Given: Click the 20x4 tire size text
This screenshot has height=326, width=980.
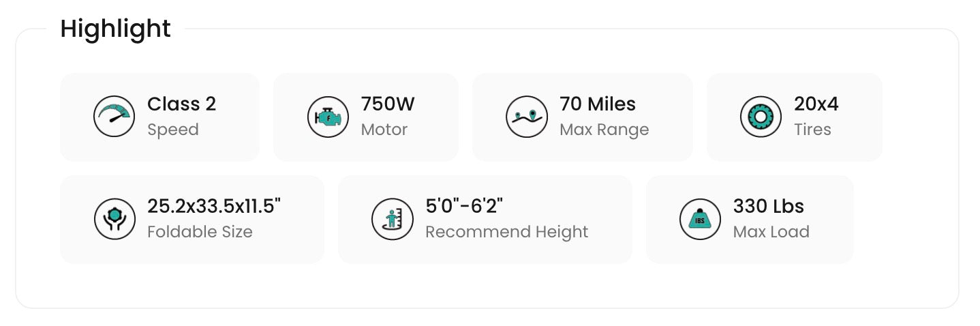Looking at the screenshot, I should click(816, 104).
